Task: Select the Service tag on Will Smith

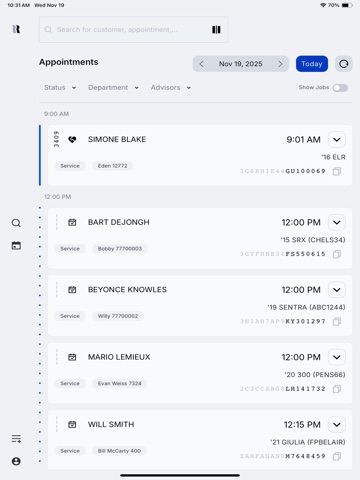Action: coord(70,451)
